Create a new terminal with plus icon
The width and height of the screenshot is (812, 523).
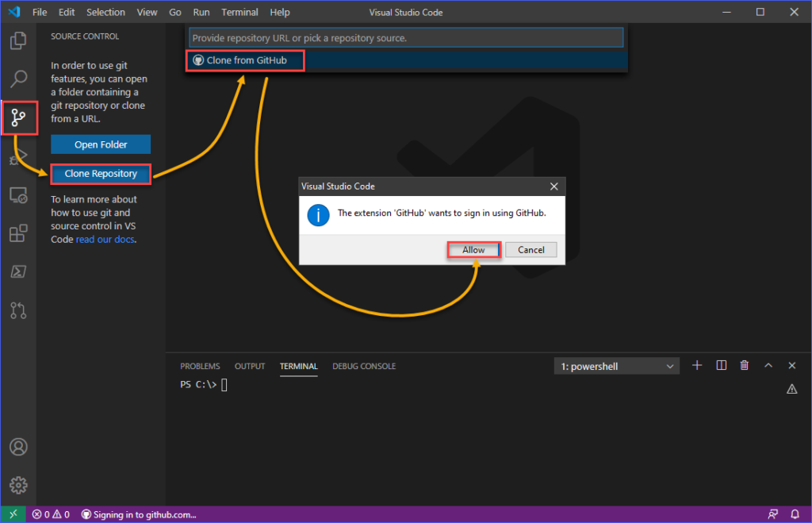point(697,365)
